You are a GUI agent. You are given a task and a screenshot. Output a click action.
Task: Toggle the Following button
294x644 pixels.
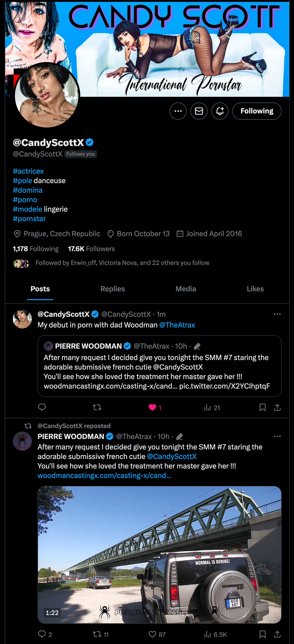pos(257,111)
